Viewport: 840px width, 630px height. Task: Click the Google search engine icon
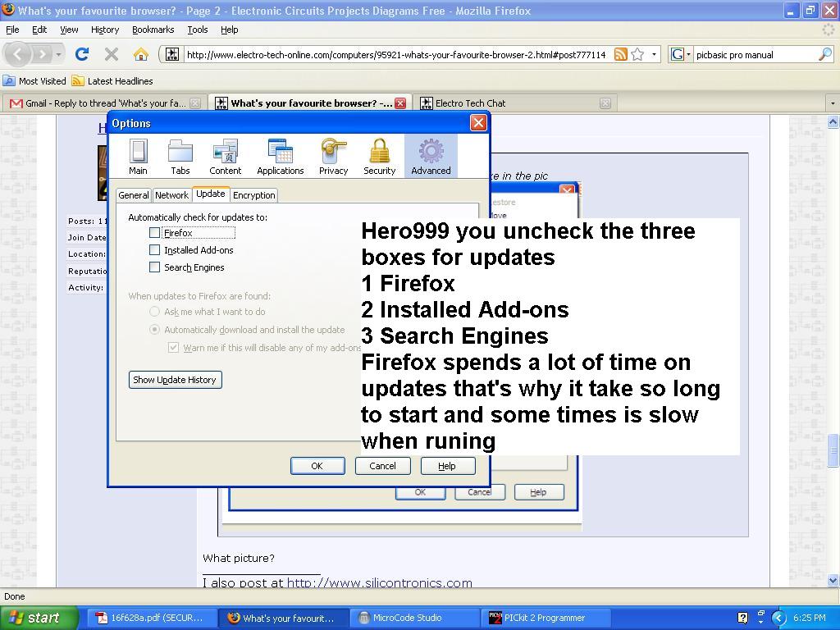pos(677,54)
